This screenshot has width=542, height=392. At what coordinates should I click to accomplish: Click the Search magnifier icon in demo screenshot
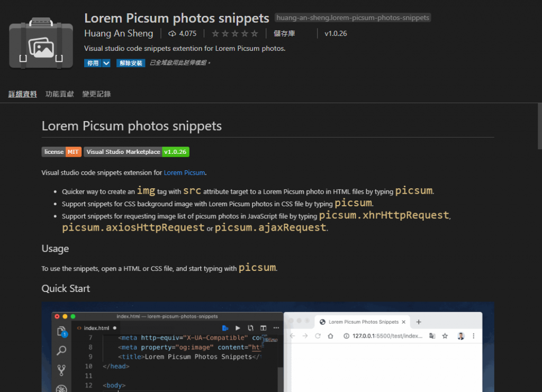61,351
